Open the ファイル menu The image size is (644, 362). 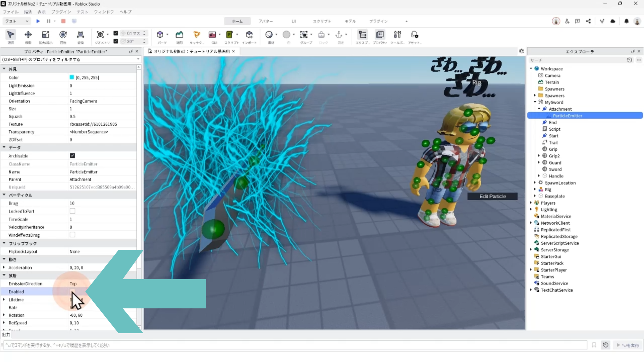[11, 12]
